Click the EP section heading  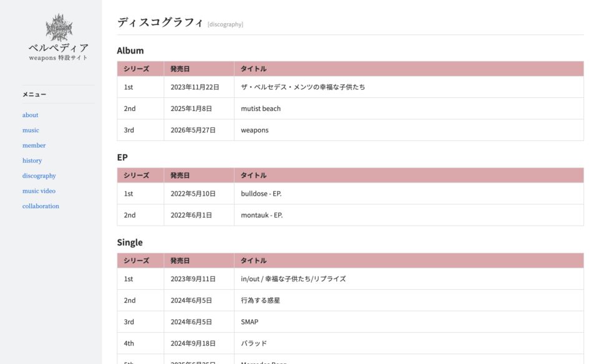pyautogui.click(x=122, y=157)
